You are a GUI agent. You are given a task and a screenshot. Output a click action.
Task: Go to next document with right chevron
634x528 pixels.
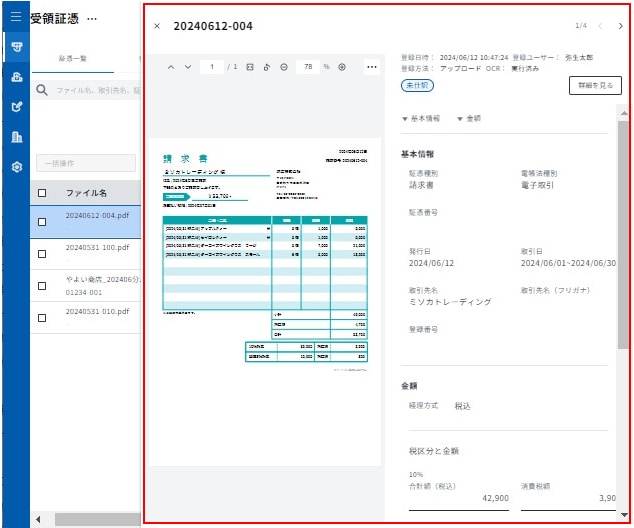click(x=620, y=26)
